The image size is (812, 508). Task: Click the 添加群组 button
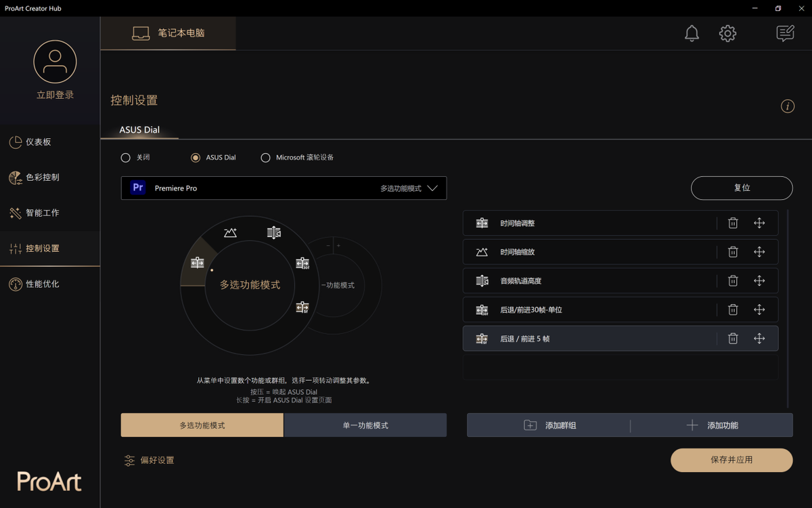pyautogui.click(x=549, y=425)
